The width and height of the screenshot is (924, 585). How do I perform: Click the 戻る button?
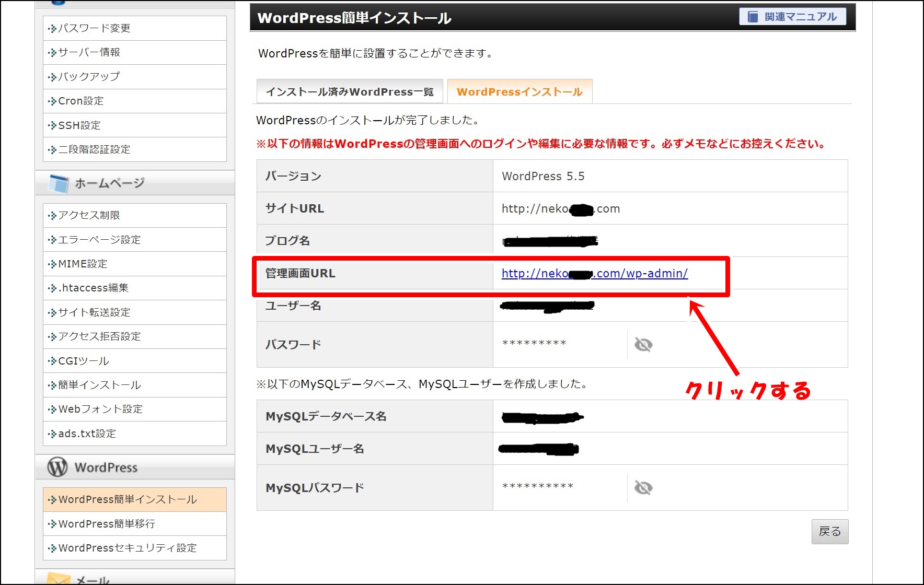click(829, 531)
